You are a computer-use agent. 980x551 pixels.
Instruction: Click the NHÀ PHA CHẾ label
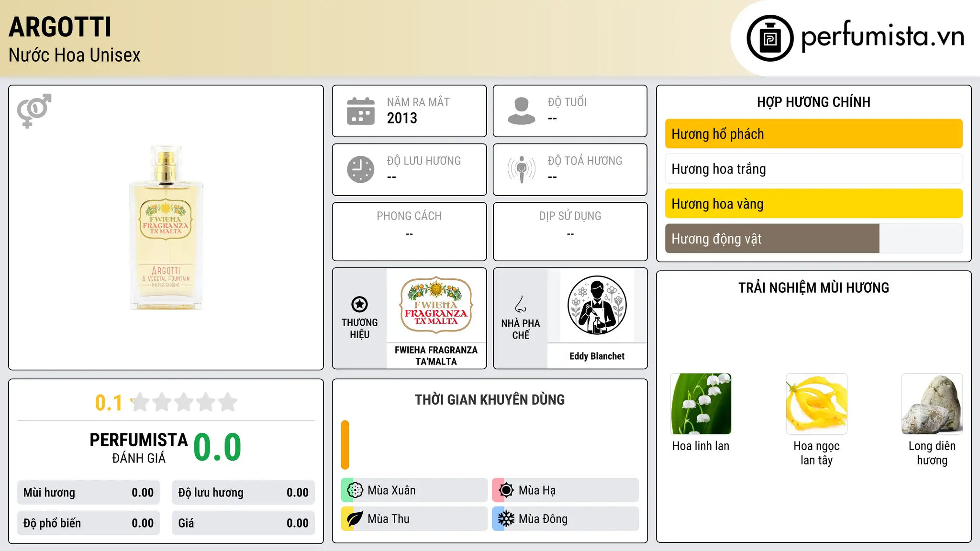click(521, 329)
